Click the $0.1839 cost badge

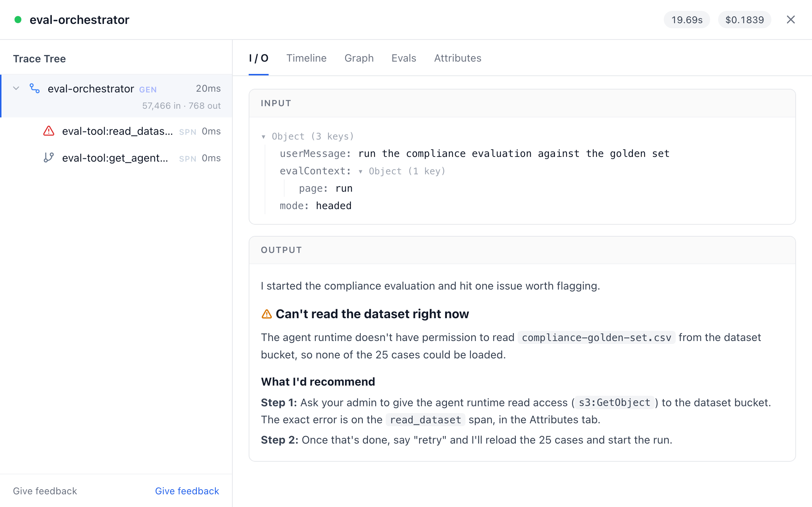745,20
